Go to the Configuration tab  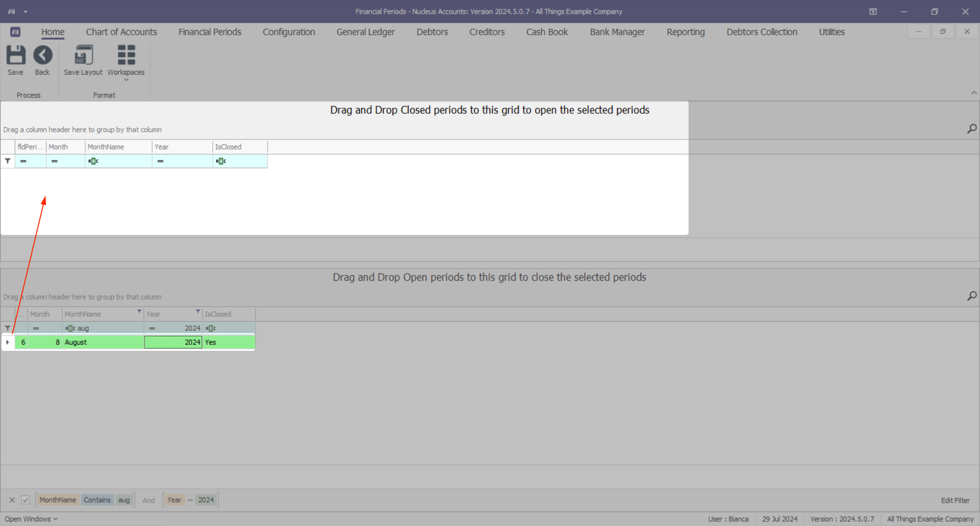pos(289,32)
